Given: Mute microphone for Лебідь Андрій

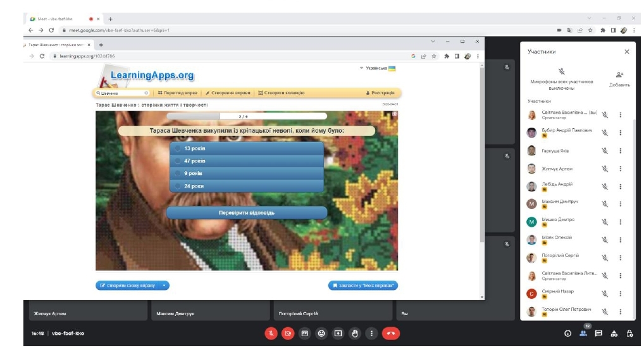Looking at the screenshot, I should pyautogui.click(x=605, y=186).
